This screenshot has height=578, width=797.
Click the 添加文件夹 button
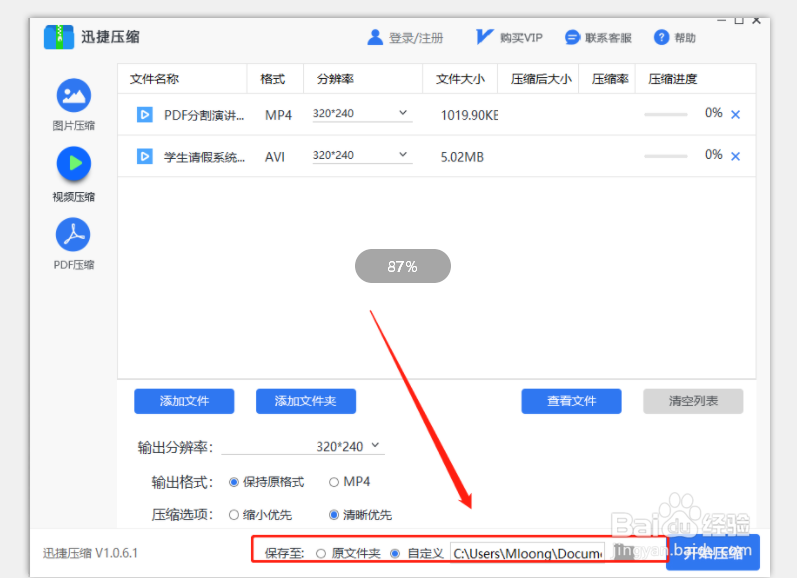coord(305,401)
